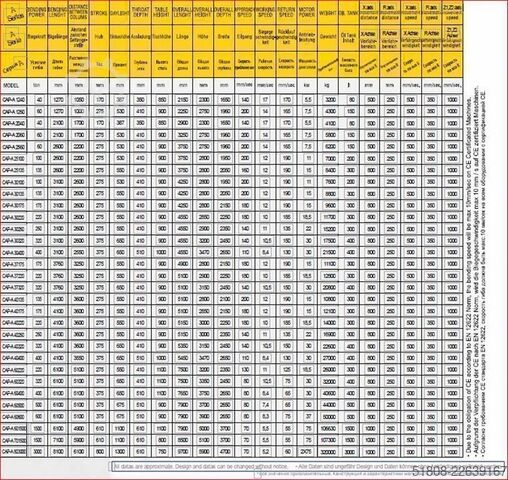The width and height of the screenshot is (508, 480).
Task: Click model name CAP-A 2060
Action: click(14, 135)
